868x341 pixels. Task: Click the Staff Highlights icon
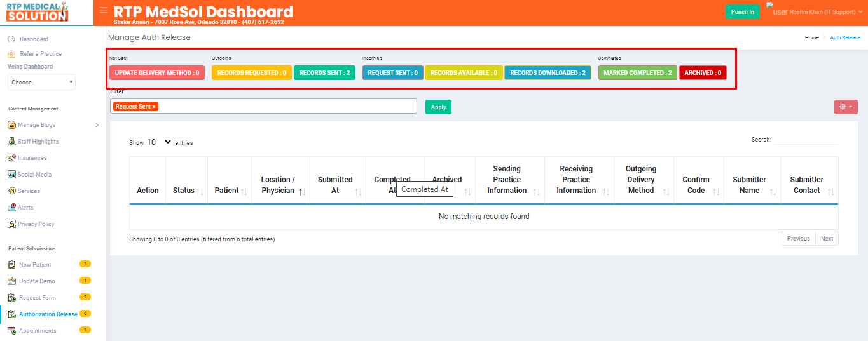[11, 142]
